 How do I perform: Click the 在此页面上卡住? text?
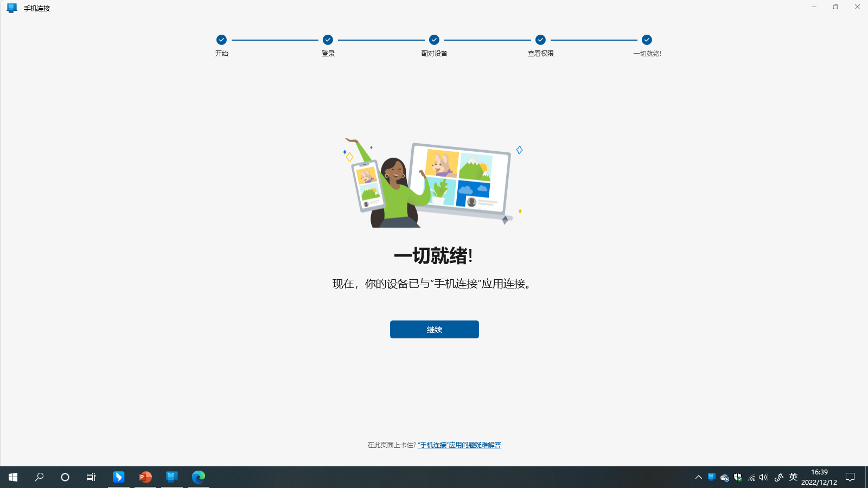[392, 445]
